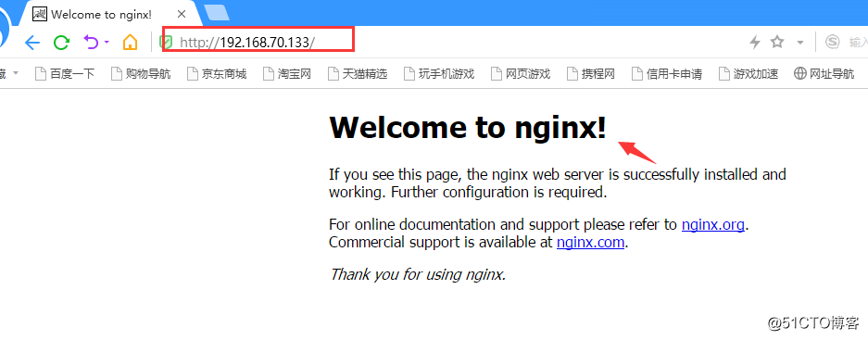Open the 玩手机游戏 bookmark
Image resolution: width=868 pixels, height=340 pixels.
[439, 73]
